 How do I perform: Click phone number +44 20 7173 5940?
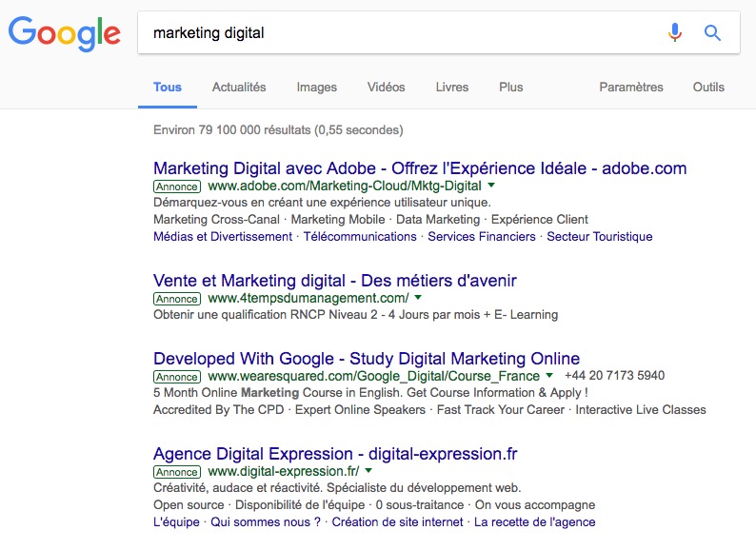coord(615,376)
